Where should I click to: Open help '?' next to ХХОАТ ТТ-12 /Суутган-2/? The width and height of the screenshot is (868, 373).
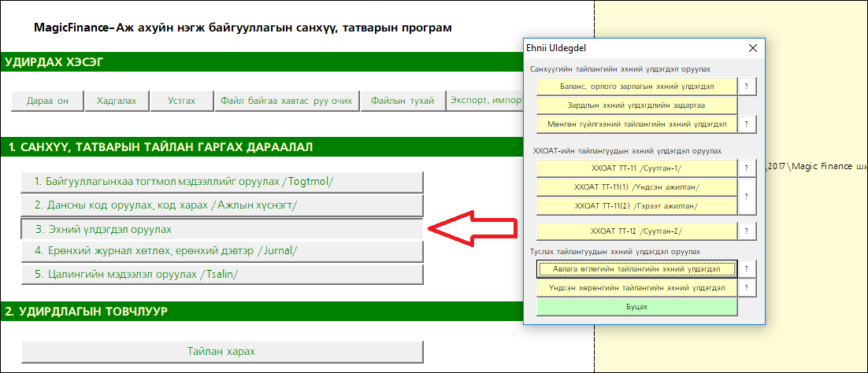[x=746, y=231]
